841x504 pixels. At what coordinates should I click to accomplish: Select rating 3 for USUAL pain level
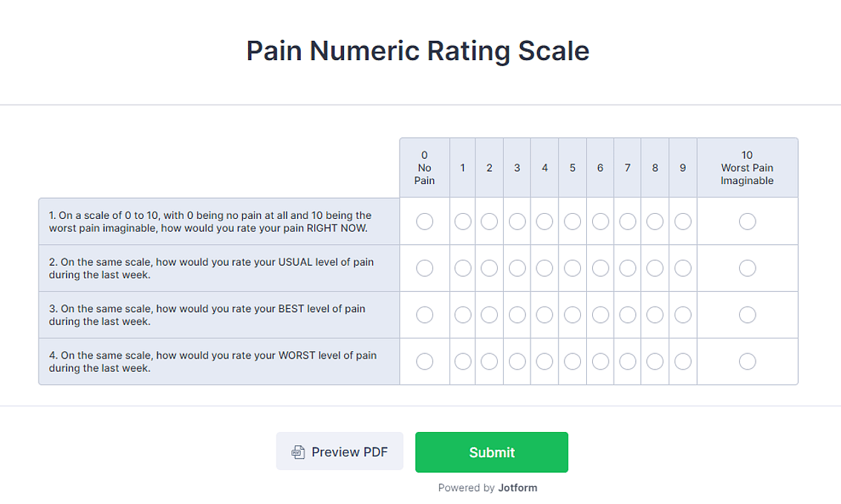pyautogui.click(x=517, y=268)
